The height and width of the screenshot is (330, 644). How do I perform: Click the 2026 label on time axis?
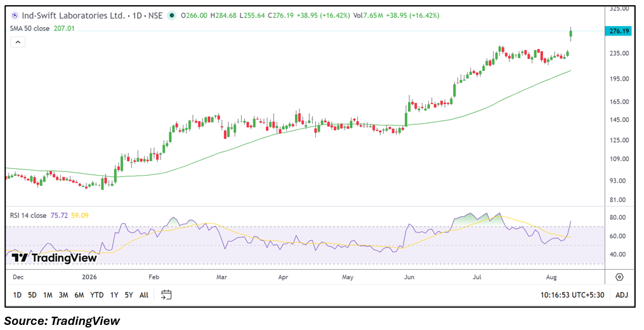89,277
